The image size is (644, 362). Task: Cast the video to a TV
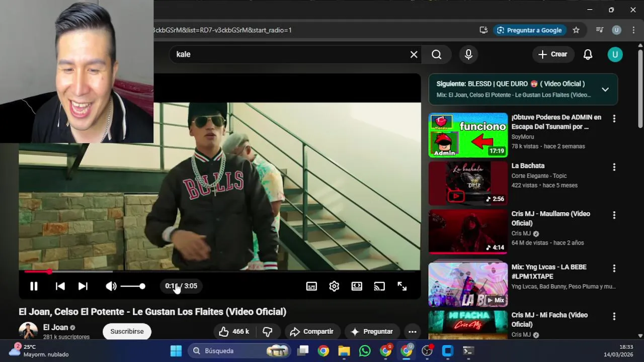point(379,286)
